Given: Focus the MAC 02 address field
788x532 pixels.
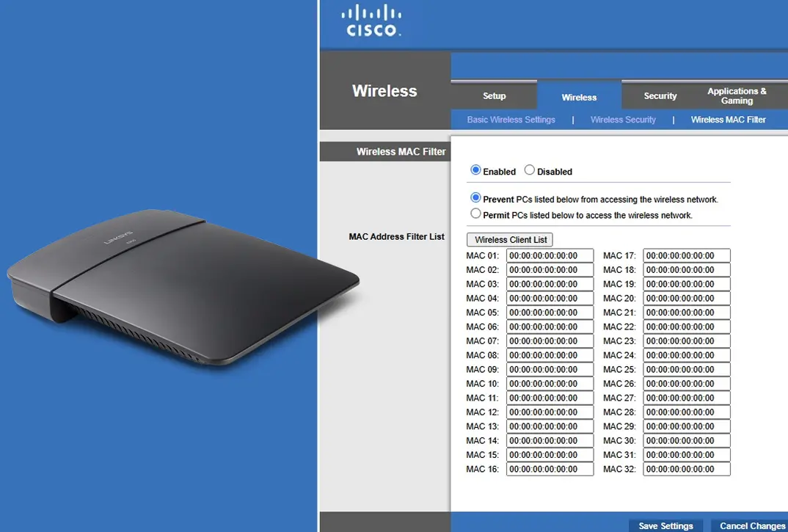Looking at the screenshot, I should point(550,269).
